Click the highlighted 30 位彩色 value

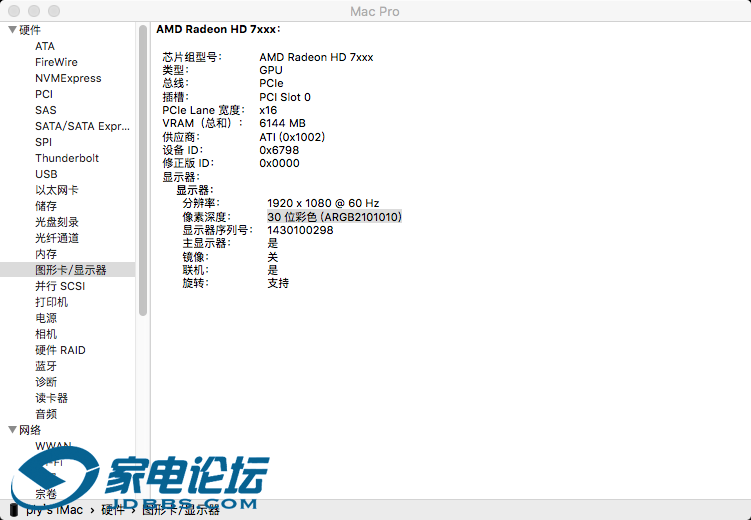click(334, 217)
